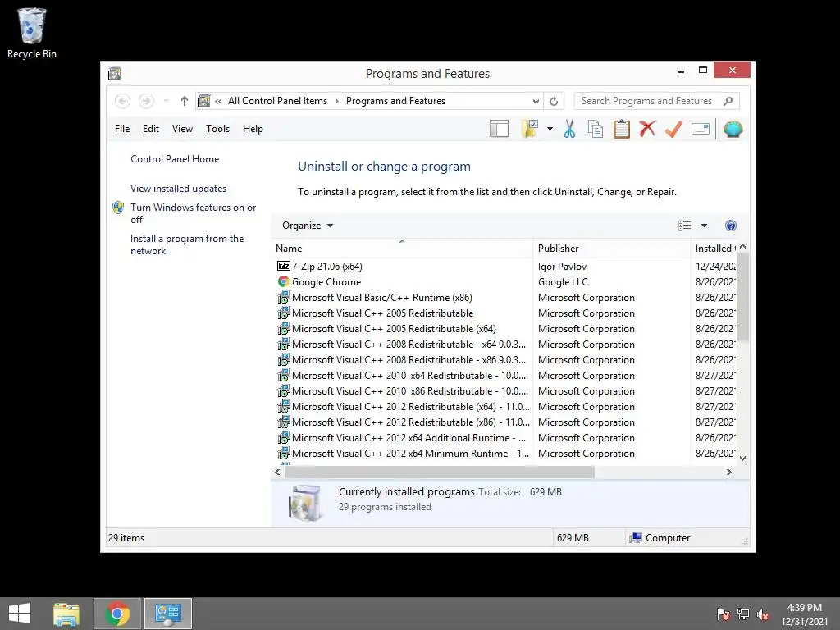840x630 pixels.
Task: Click the vertical scrollbar down arrow
Action: point(742,458)
